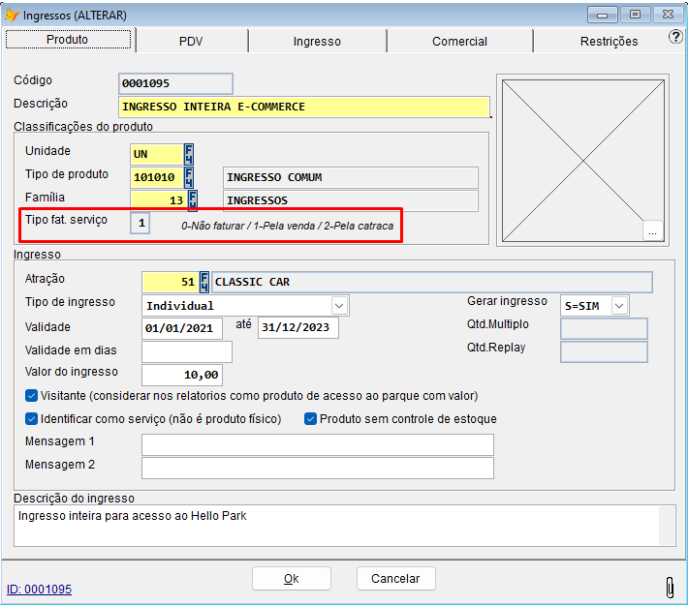Screen dimensions: 689x605
Task: Switch to the PDV tab
Action: (x=191, y=41)
